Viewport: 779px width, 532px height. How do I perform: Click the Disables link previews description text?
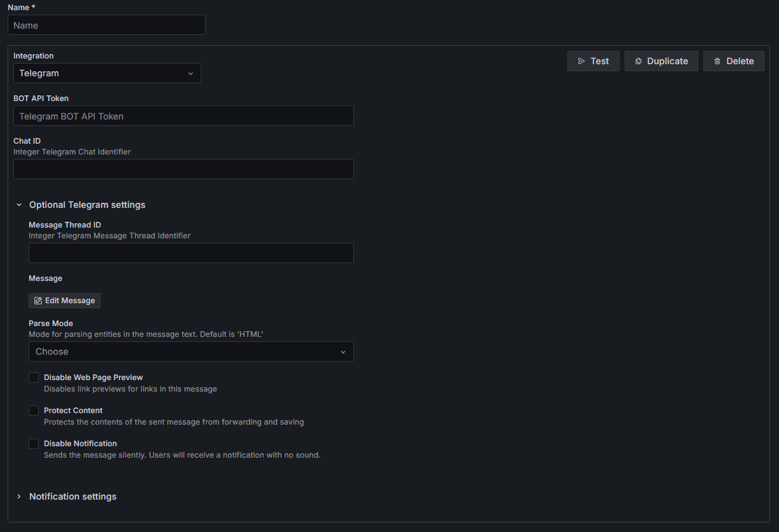pyautogui.click(x=130, y=389)
